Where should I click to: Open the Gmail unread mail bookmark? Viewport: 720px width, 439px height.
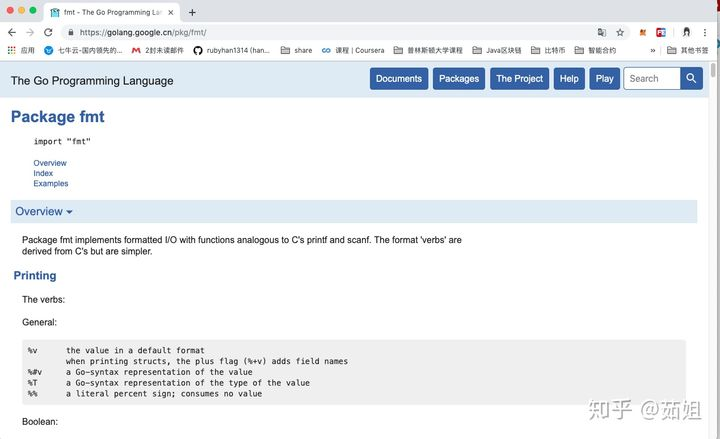point(158,50)
